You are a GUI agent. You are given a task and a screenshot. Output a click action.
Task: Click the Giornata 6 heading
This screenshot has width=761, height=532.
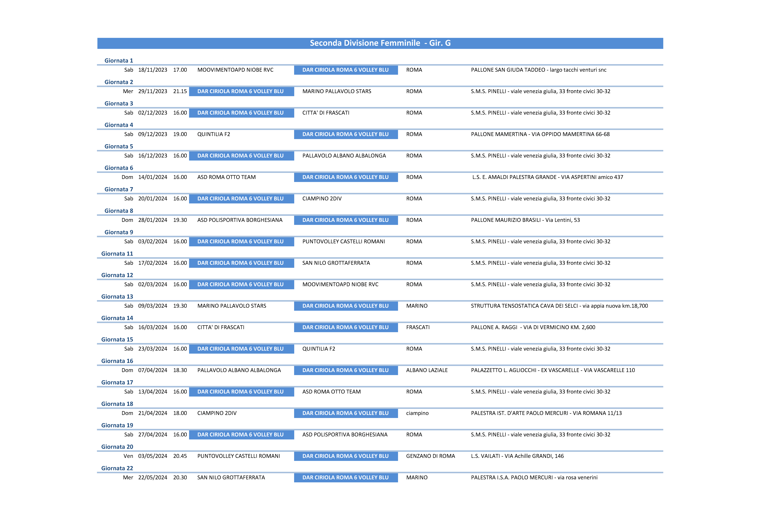[119, 168]
